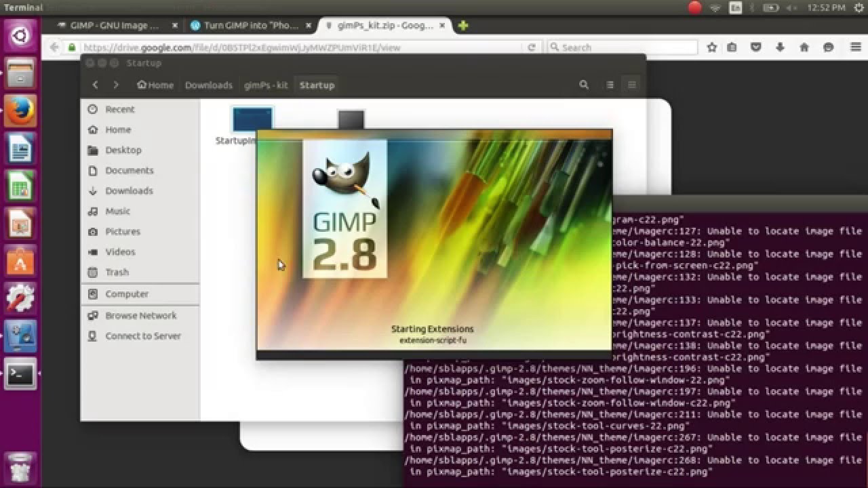Open Trash in the Files sidebar
The height and width of the screenshot is (488, 868).
click(x=140, y=272)
